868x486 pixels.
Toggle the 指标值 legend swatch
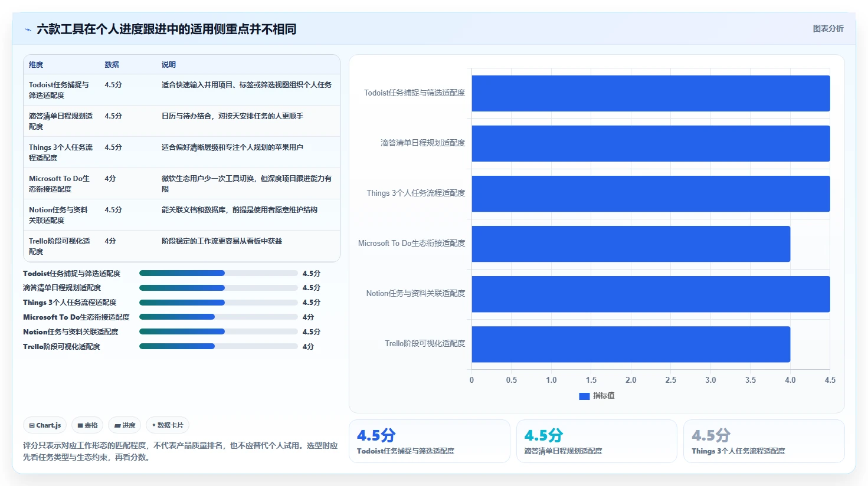click(x=584, y=396)
